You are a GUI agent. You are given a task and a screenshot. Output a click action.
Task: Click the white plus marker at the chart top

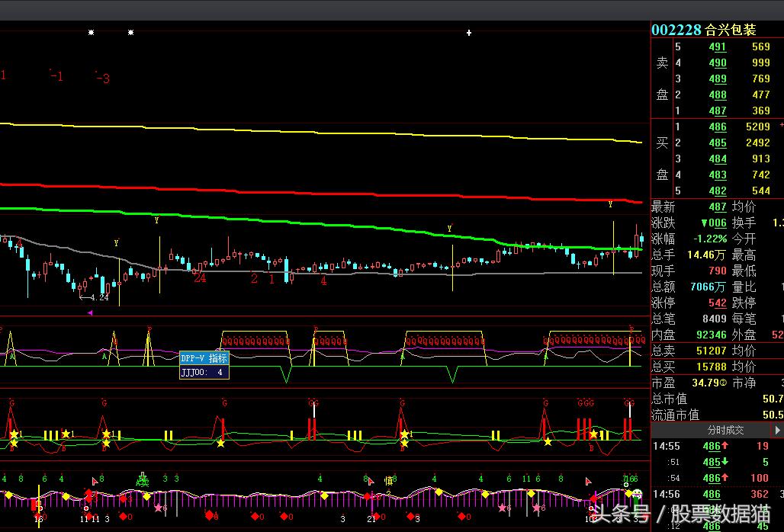469,33
